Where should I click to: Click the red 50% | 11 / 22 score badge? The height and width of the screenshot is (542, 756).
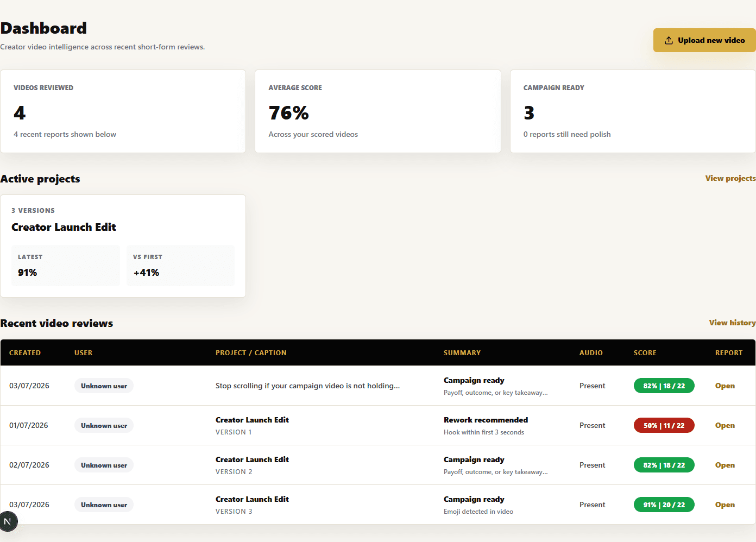point(664,425)
